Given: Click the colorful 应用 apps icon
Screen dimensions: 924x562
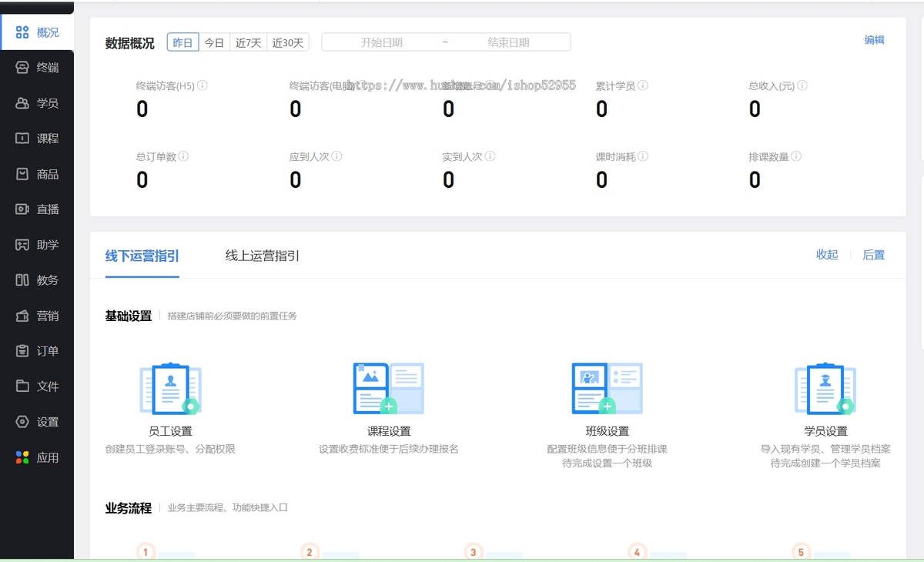Looking at the screenshot, I should pyautogui.click(x=22, y=457).
